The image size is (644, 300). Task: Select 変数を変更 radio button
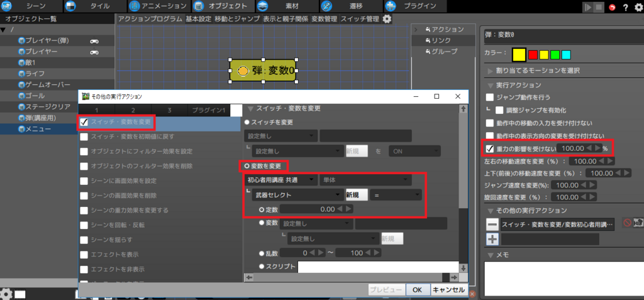[x=247, y=166]
